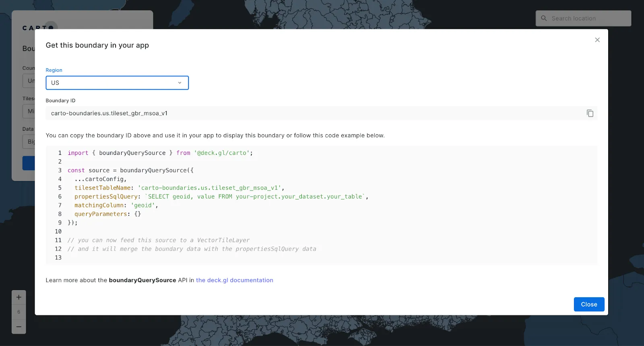644x346 pixels.
Task: Click the boundary ID text carto-boundaries.us.tileset_gbr_msoa_v1
Action: 109,113
